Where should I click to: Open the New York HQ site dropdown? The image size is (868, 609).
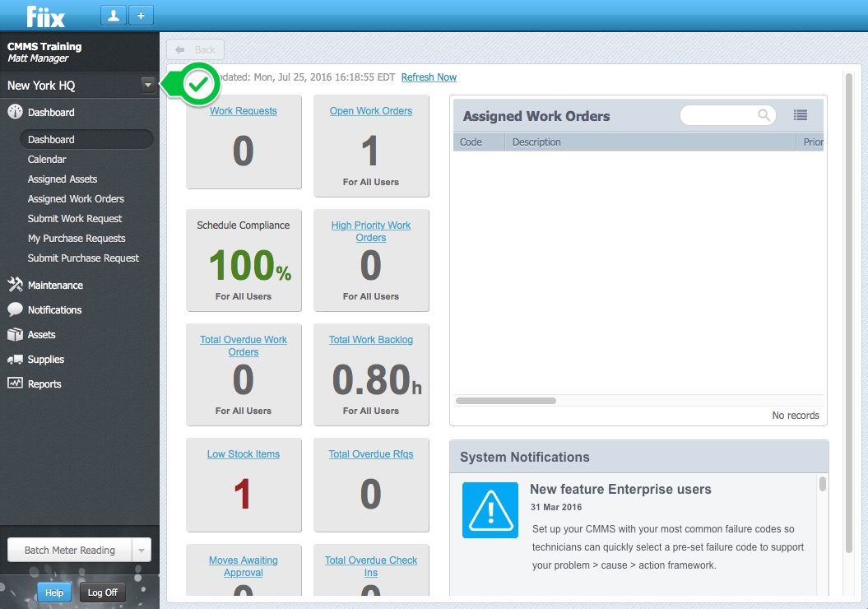[148, 86]
